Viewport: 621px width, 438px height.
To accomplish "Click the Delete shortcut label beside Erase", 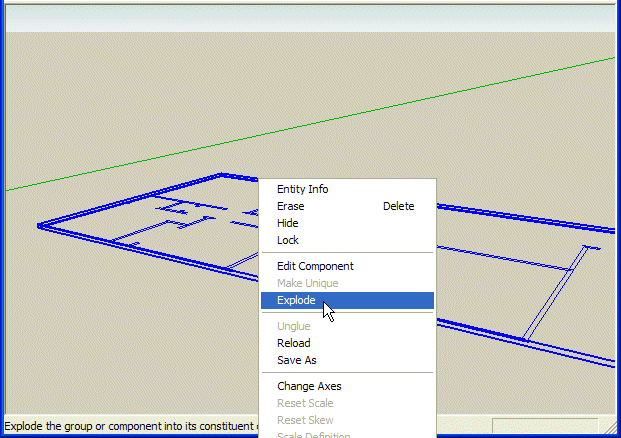I will (x=398, y=206).
